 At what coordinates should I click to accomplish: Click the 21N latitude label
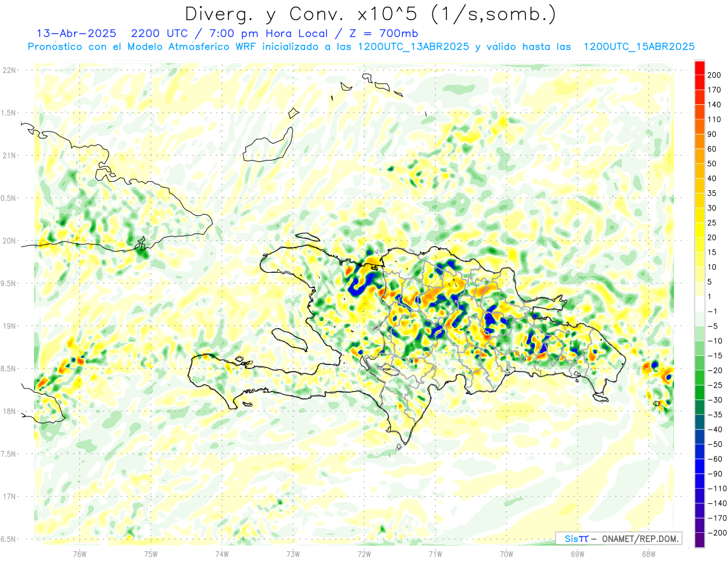coord(9,156)
